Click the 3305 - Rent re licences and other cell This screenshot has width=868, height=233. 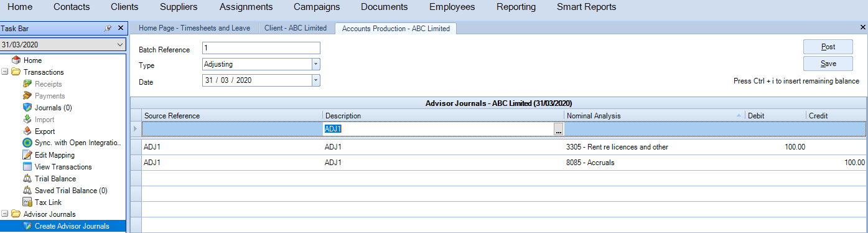[x=655, y=147]
